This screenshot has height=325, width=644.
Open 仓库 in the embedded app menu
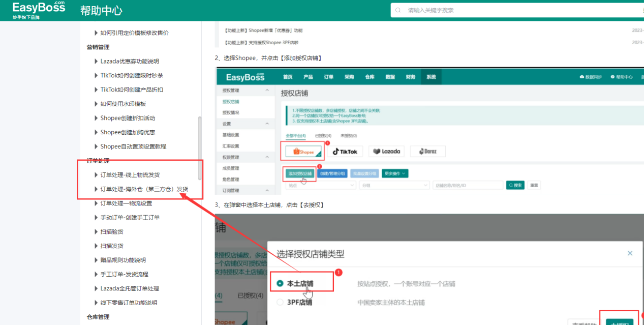pos(370,77)
